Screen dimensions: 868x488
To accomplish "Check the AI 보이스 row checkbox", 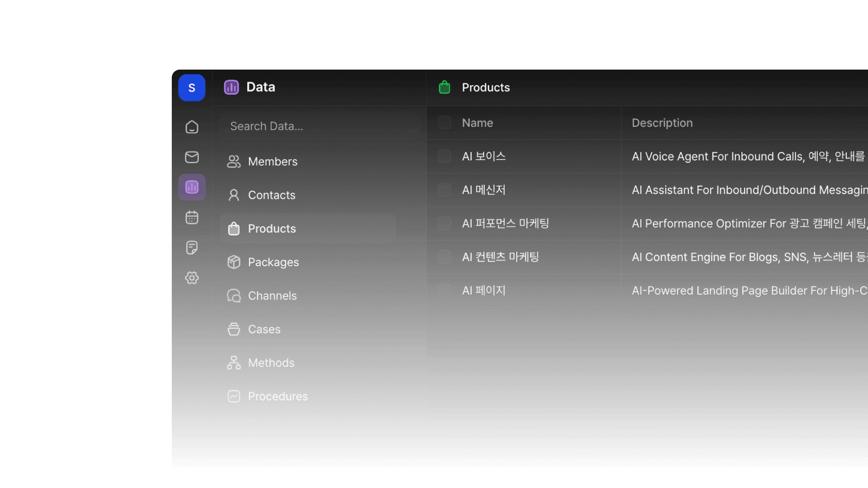I will point(444,156).
